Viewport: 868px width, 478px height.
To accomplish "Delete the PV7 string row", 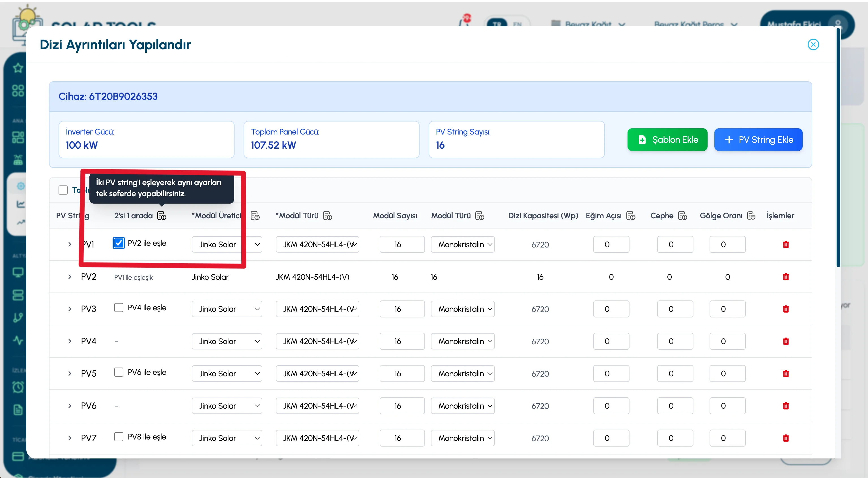I will coord(786,438).
